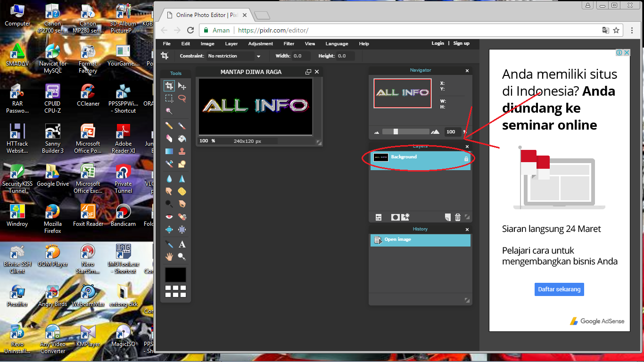Screen dimensions: 644x362
Task: Open the Login link
Action: coord(438,43)
